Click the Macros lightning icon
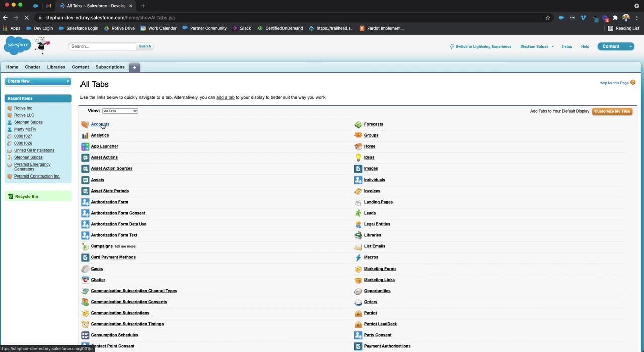Image resolution: width=644 pixels, height=352 pixels. [x=358, y=257]
